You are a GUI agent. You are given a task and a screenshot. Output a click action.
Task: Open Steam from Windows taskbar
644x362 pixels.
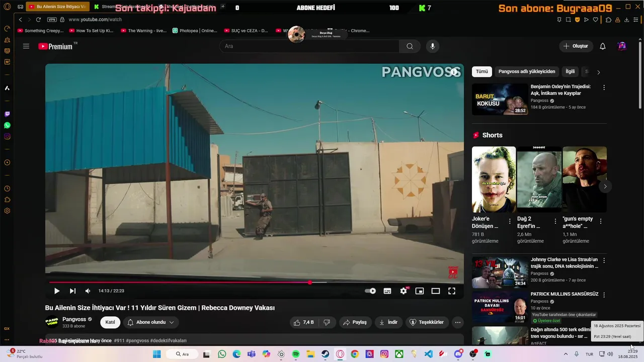pyautogui.click(x=326, y=354)
